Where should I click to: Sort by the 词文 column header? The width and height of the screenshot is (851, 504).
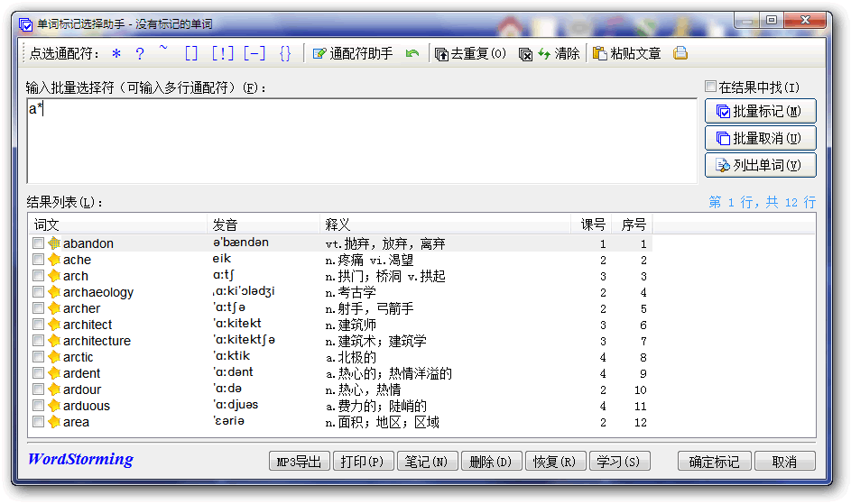(117, 224)
